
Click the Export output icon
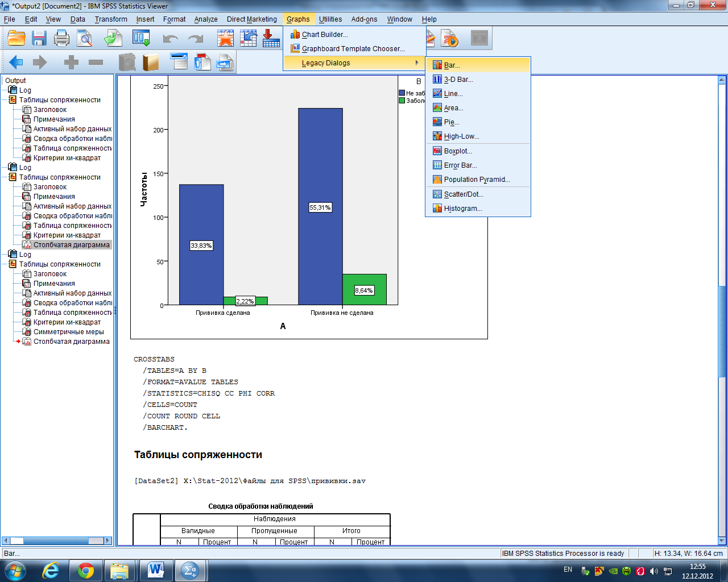113,38
